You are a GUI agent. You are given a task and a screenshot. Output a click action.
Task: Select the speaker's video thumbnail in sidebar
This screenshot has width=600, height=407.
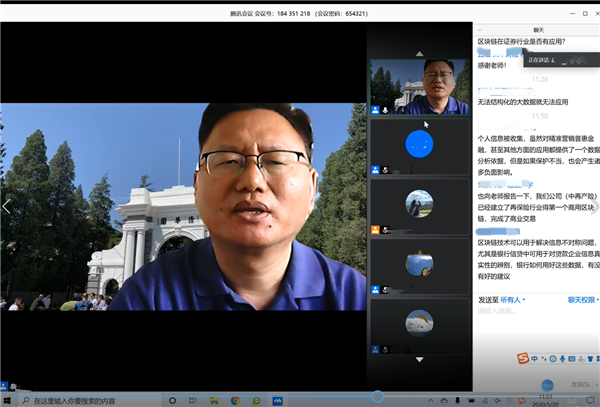click(x=419, y=84)
